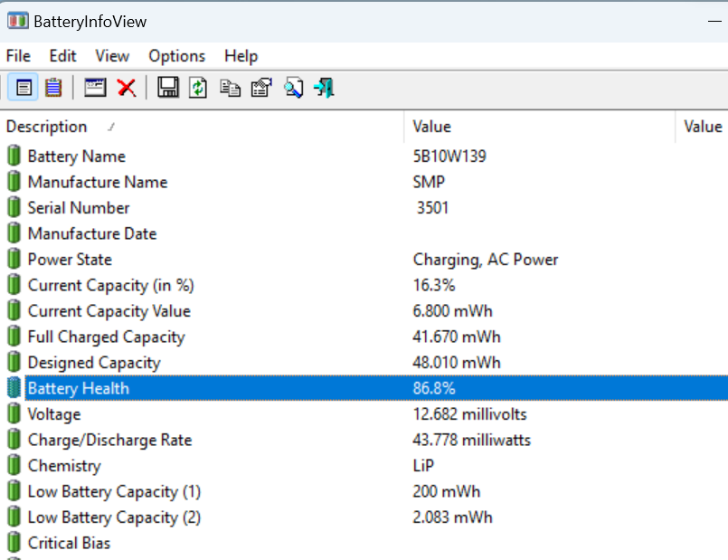728x560 pixels.
Task: Click the 5B10W139 battery name value
Action: click(449, 156)
